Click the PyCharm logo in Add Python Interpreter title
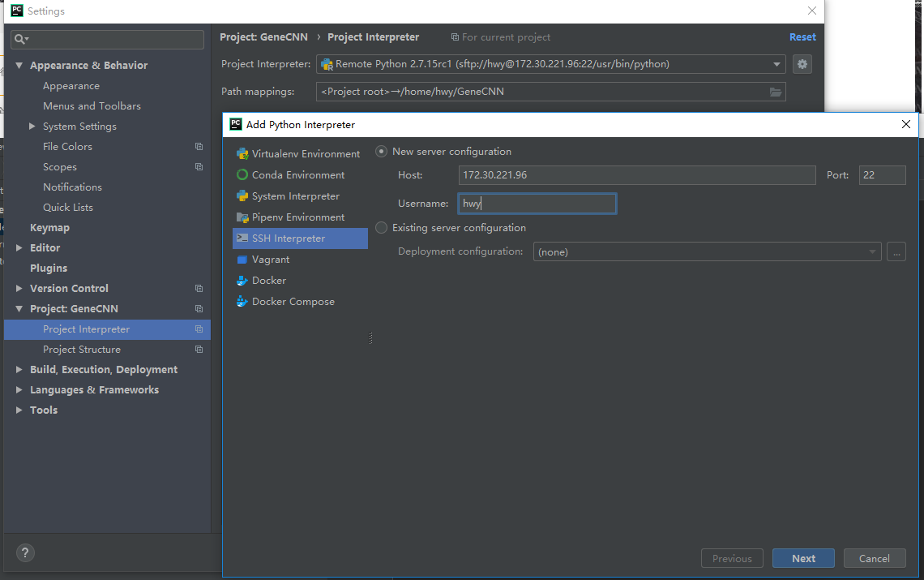924x580 pixels. click(x=236, y=124)
